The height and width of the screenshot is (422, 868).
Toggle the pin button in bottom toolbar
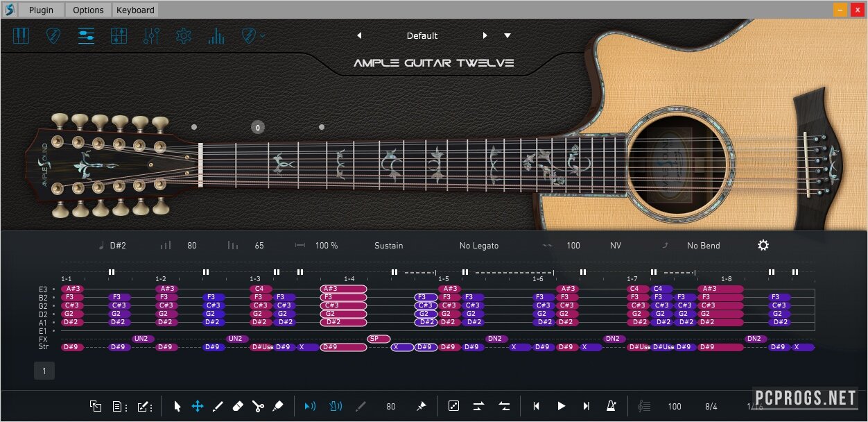tap(421, 406)
